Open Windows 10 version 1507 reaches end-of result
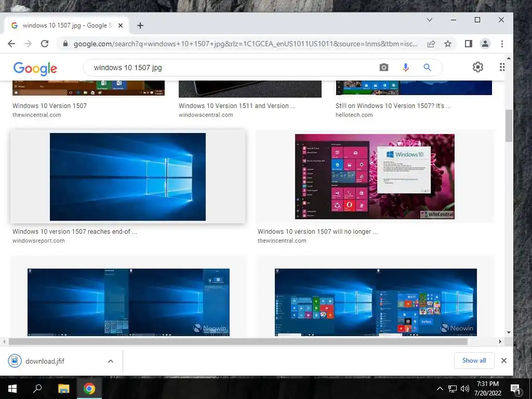 (x=75, y=231)
